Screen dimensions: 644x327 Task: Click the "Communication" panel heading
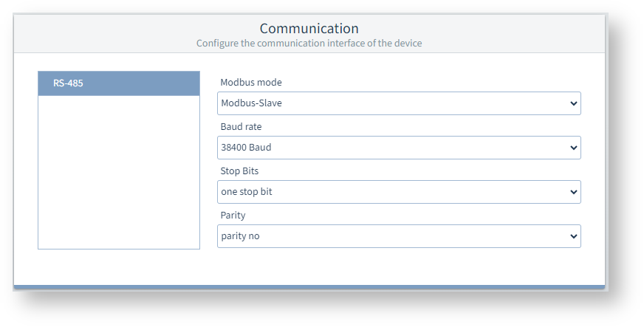pos(309,29)
